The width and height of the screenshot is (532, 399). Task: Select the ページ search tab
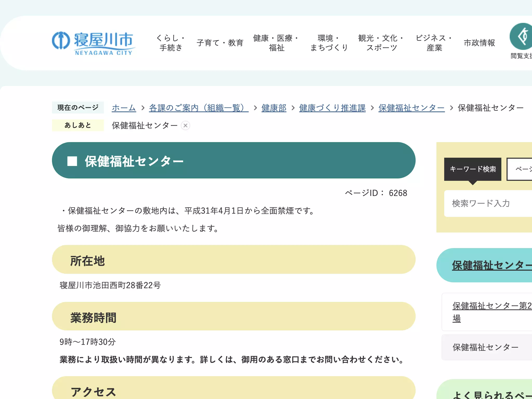click(x=520, y=169)
